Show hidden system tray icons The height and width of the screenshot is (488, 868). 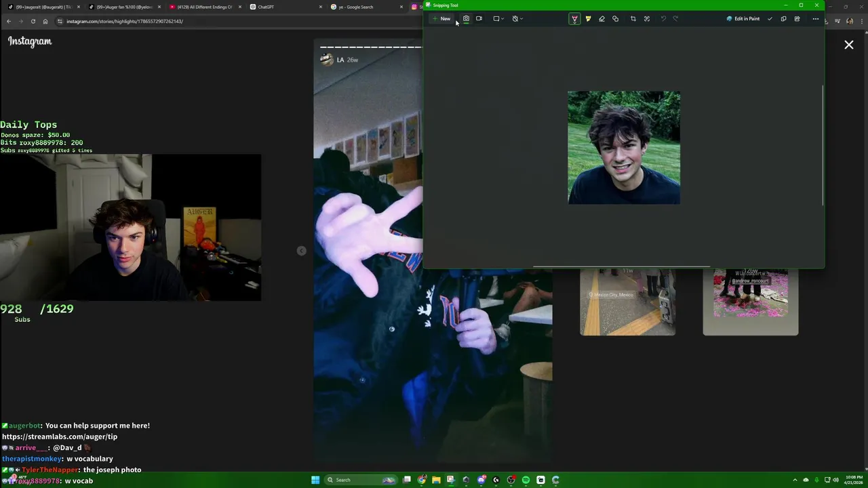(x=795, y=480)
